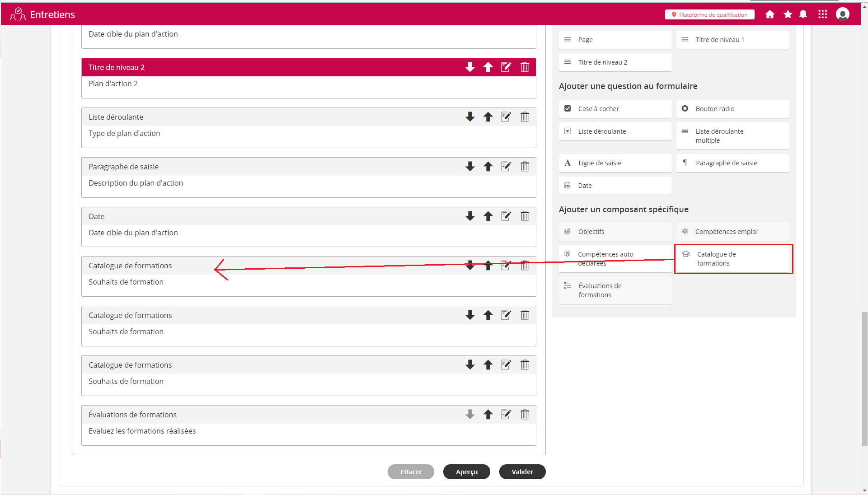Edit the Liste déroulante question block
Screen dimensions: 868x495
506,117
